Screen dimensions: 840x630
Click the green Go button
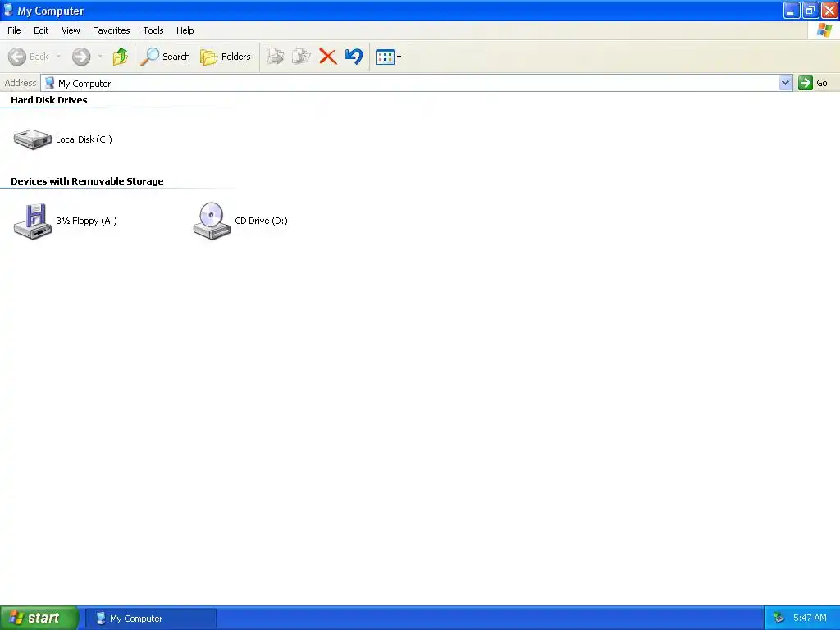coord(813,83)
